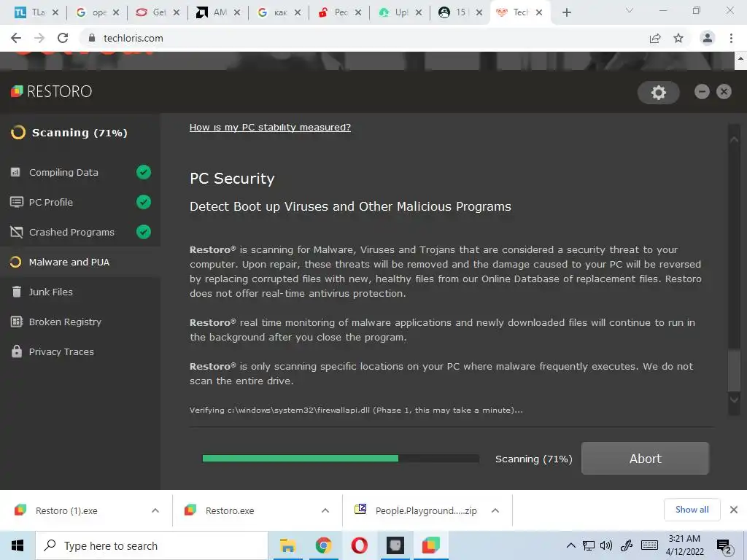Click the Restoro panel scroll up arrow
This screenshot has width=747, height=560.
pyautogui.click(x=734, y=139)
